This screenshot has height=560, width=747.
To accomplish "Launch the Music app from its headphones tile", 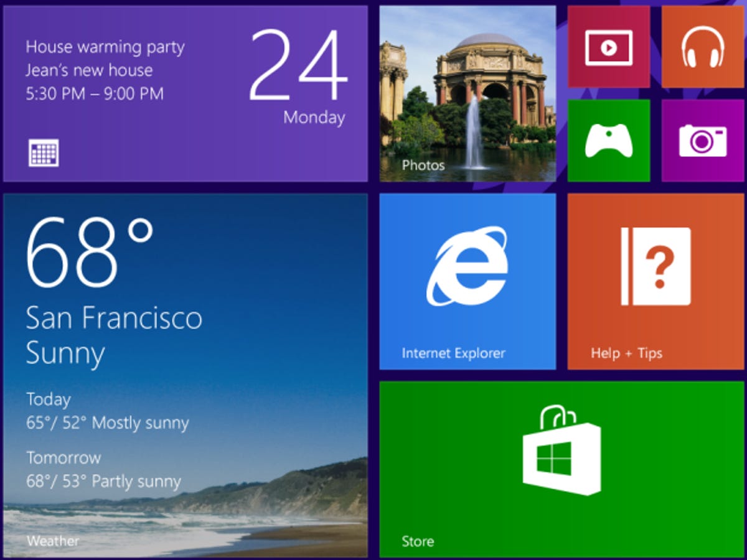I will click(x=702, y=47).
